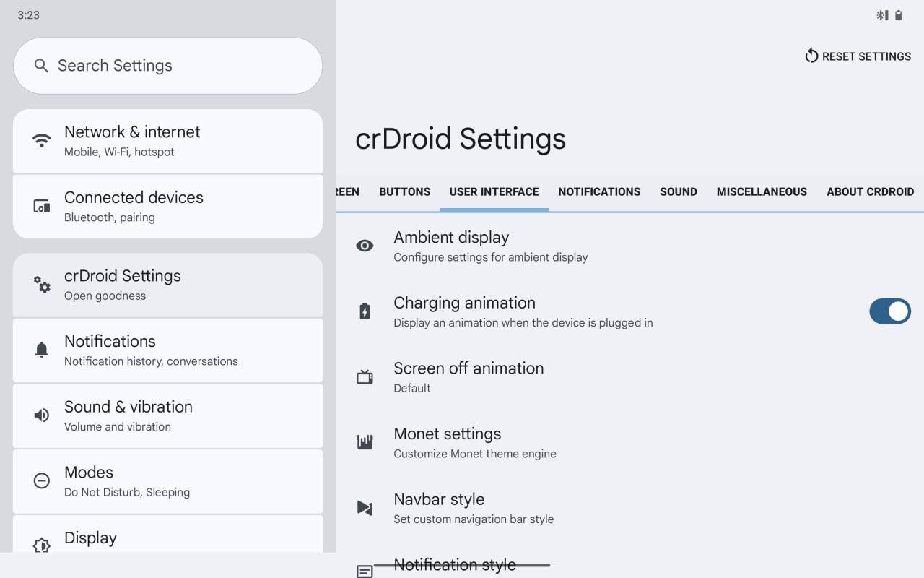Viewport: 924px width, 578px height.
Task: Click the Navbar style icon
Action: click(x=365, y=508)
